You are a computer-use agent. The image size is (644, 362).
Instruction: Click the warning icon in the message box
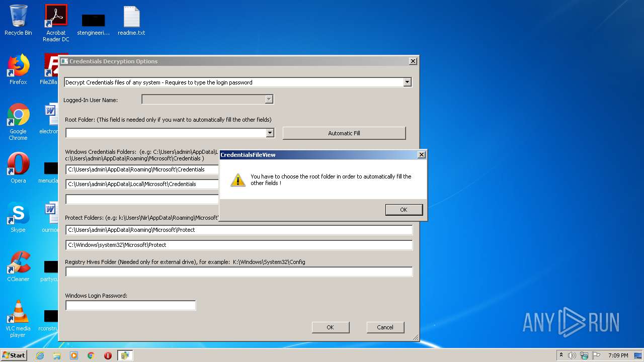[x=238, y=179]
